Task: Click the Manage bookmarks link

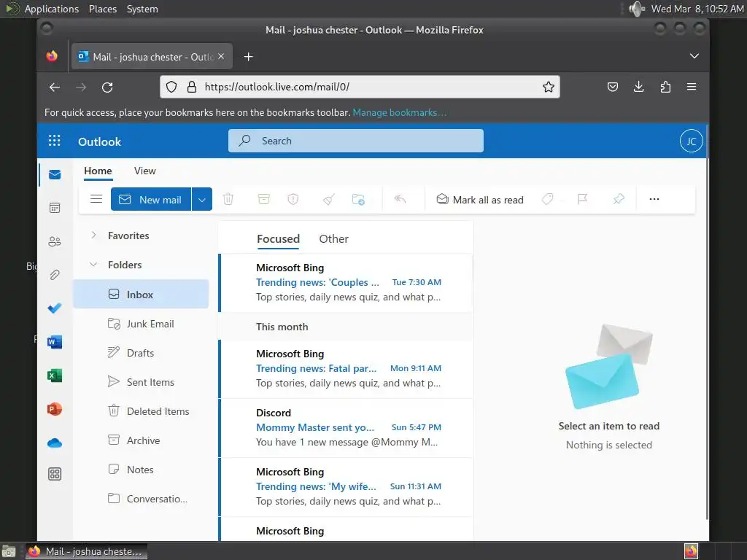Action: point(399,113)
